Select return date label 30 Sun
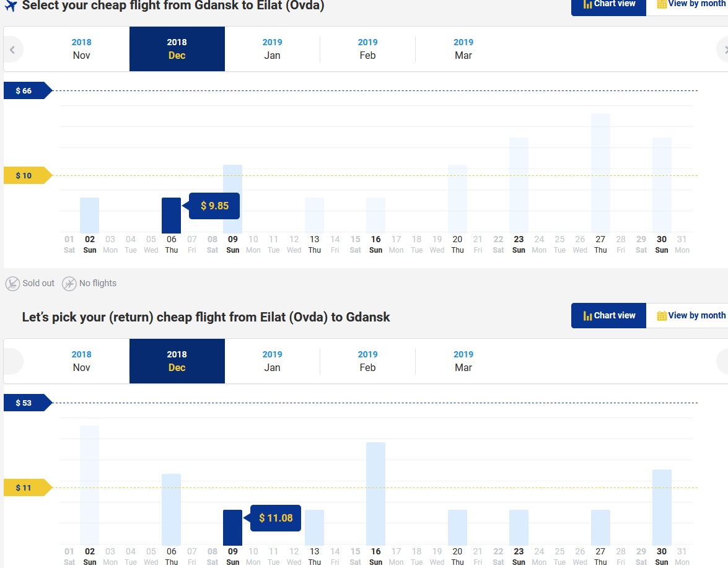 click(662, 556)
